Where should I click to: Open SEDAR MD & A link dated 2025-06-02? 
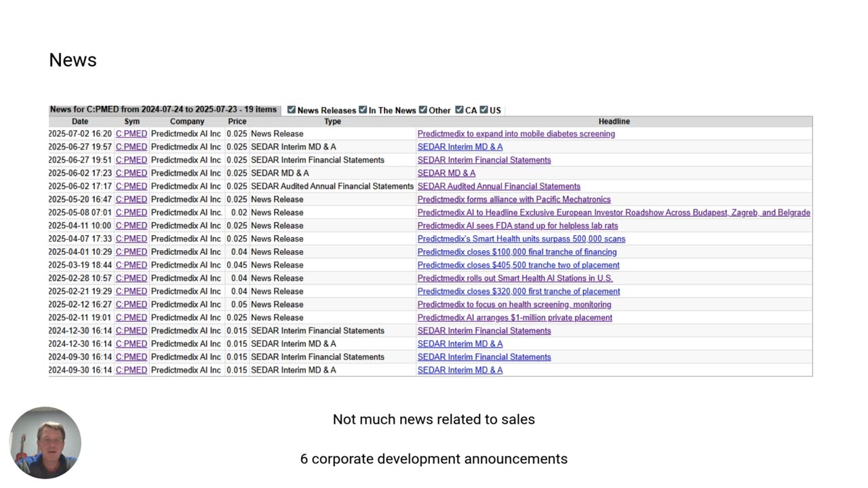tap(446, 173)
